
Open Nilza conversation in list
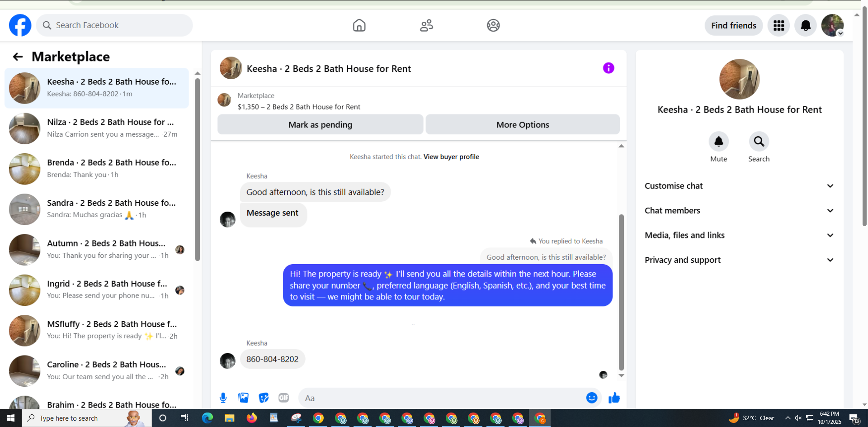pos(97,128)
